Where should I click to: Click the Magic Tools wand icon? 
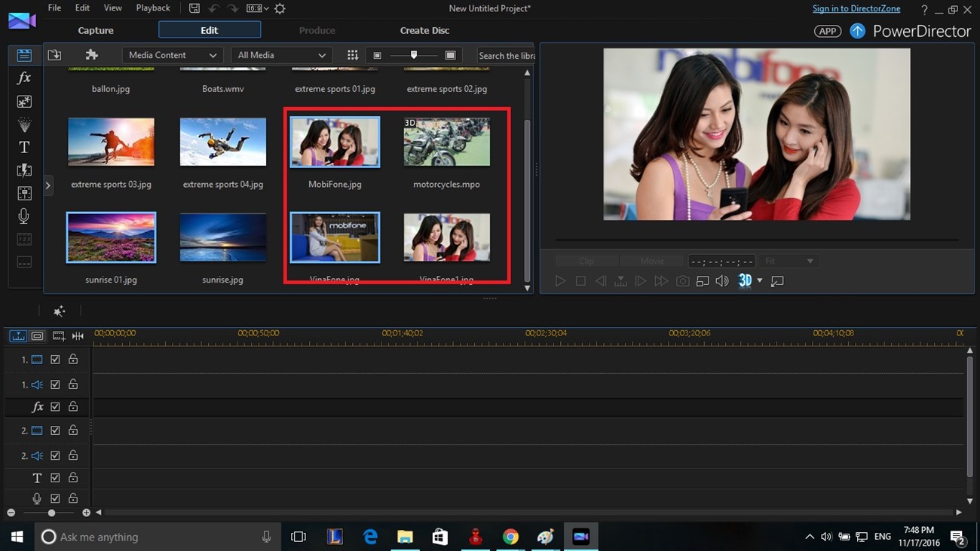[60, 311]
